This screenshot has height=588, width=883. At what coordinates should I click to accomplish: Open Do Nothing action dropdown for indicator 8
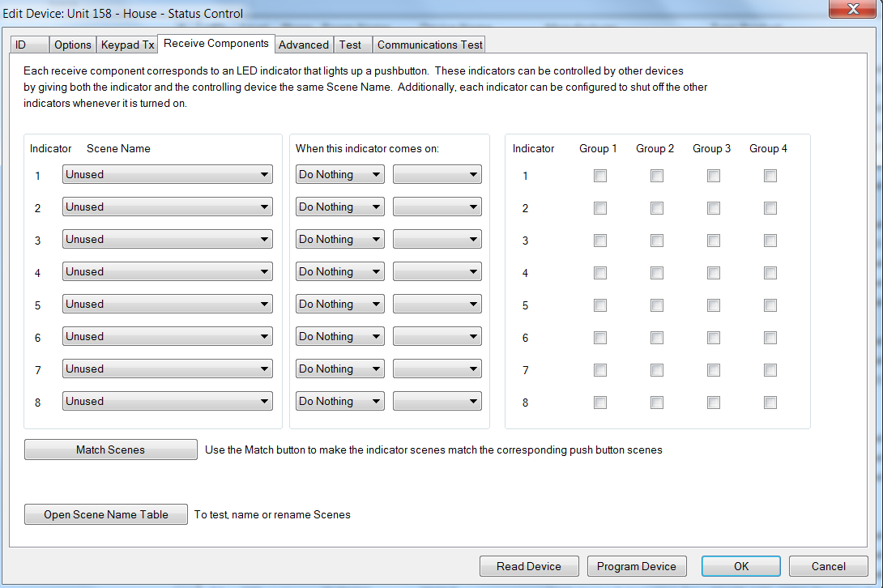339,401
